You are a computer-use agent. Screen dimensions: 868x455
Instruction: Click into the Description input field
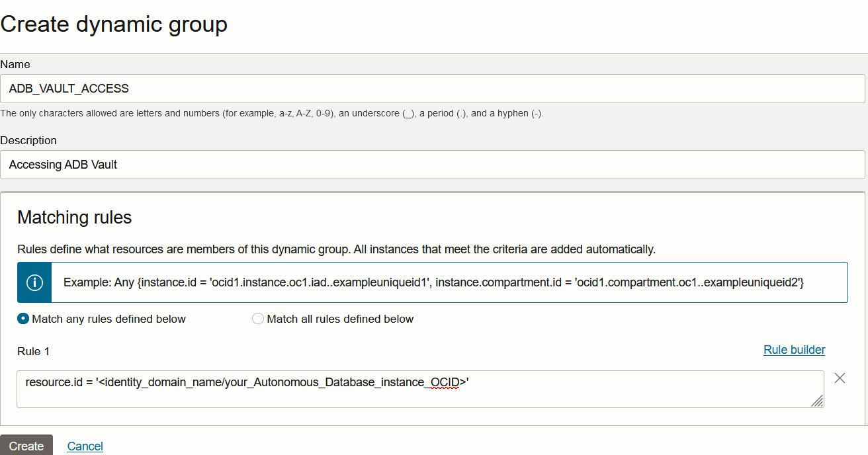[433, 165]
